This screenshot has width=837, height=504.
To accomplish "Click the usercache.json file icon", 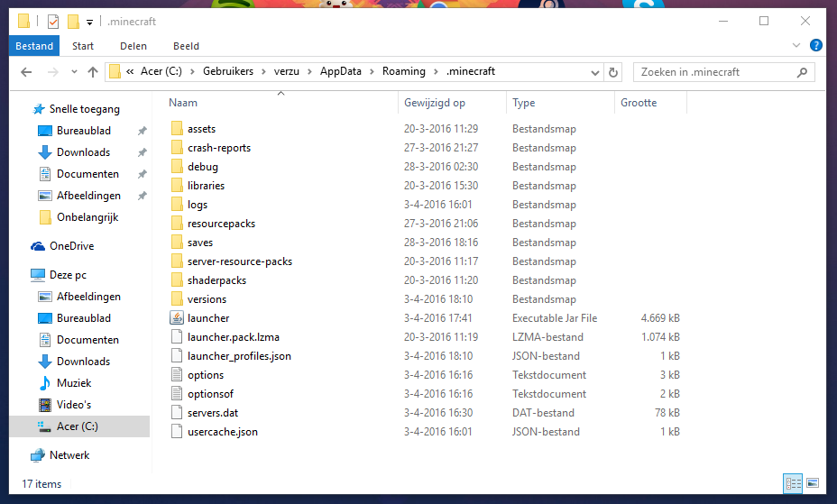I will coord(177,432).
